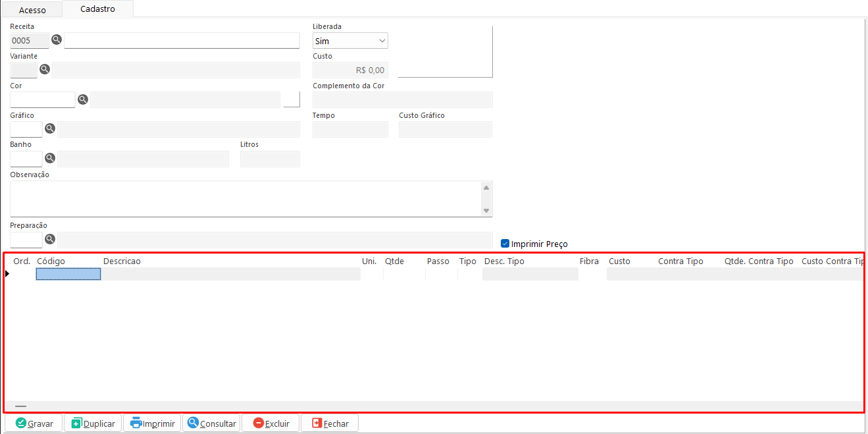
Task: Click the Duplicar button
Action: 93,423
